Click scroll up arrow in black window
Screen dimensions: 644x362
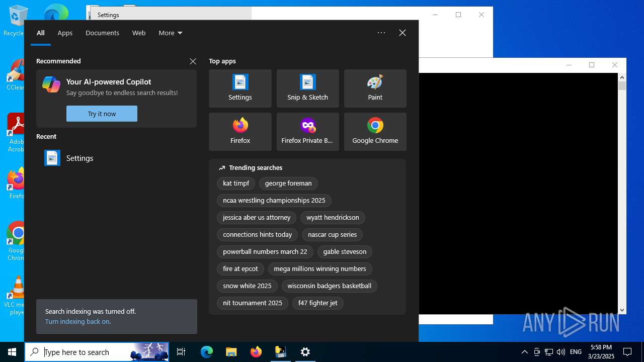[x=622, y=77]
